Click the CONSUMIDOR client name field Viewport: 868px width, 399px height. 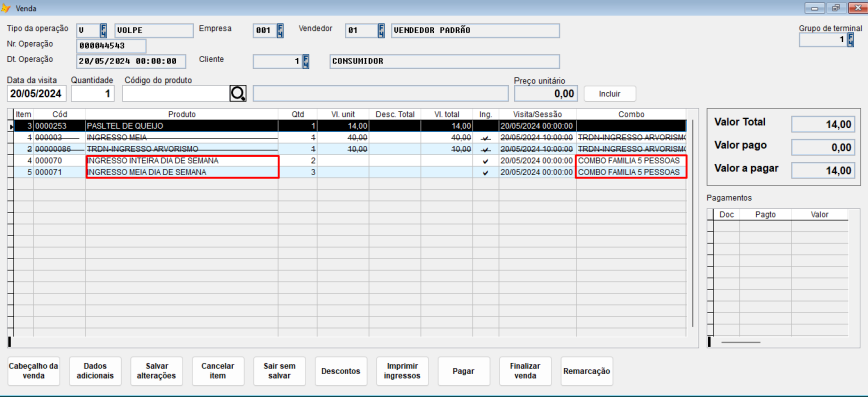tap(445, 61)
